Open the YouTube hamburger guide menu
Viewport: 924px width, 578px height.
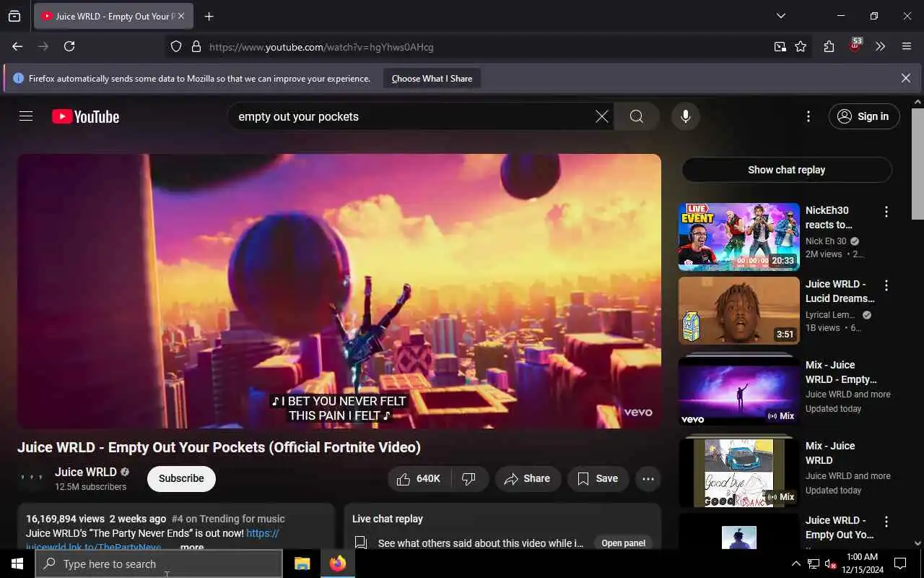(26, 116)
